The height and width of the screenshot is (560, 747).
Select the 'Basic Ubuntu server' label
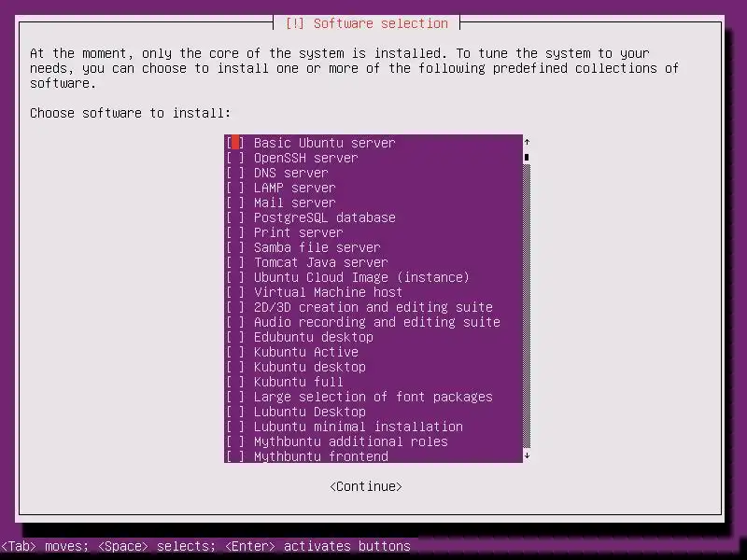pos(324,143)
